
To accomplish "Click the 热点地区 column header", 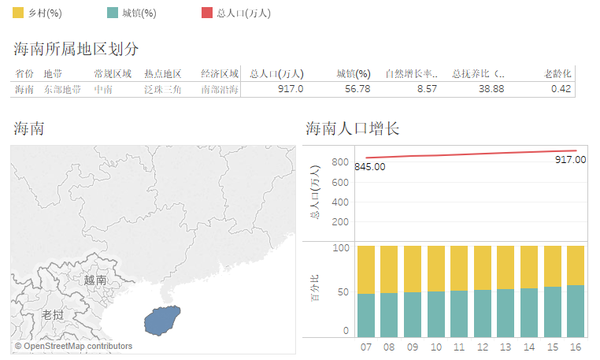I will pos(163,73).
